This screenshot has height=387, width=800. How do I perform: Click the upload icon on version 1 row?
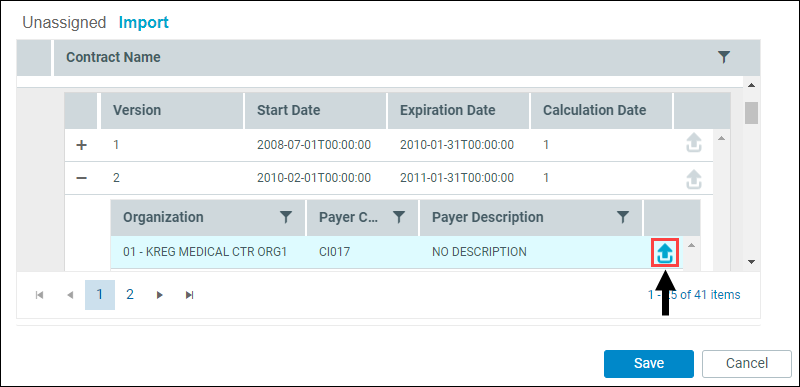pyautogui.click(x=693, y=144)
